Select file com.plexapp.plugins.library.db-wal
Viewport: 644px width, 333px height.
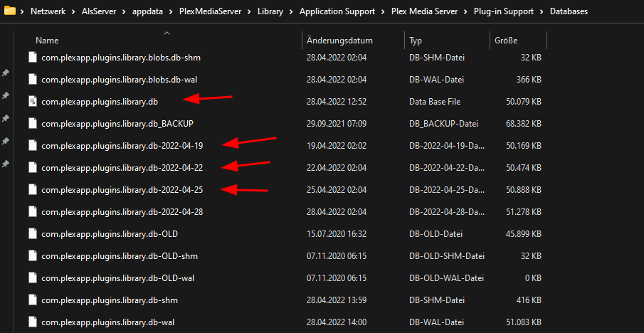(107, 323)
